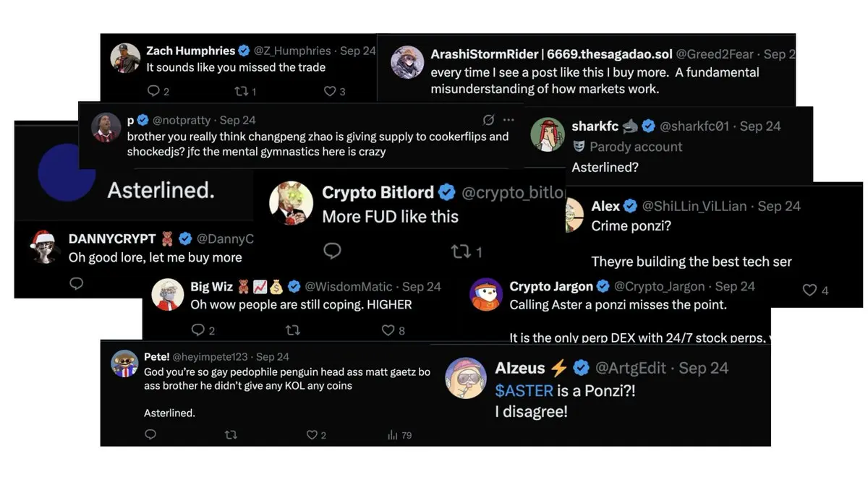Click sharkfc's profile avatar
This screenshot has height=477, width=868.
tap(548, 134)
